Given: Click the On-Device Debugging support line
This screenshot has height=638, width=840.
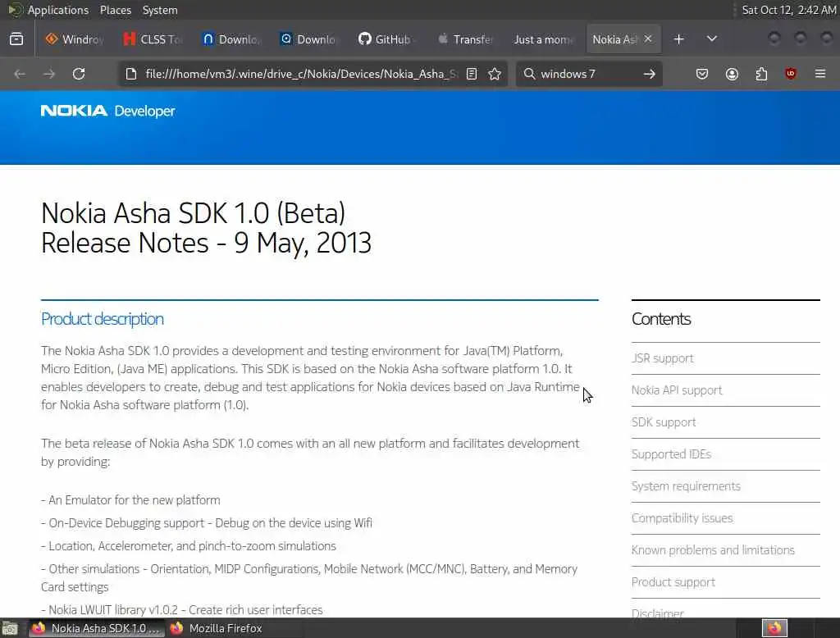Looking at the screenshot, I should coord(206,523).
